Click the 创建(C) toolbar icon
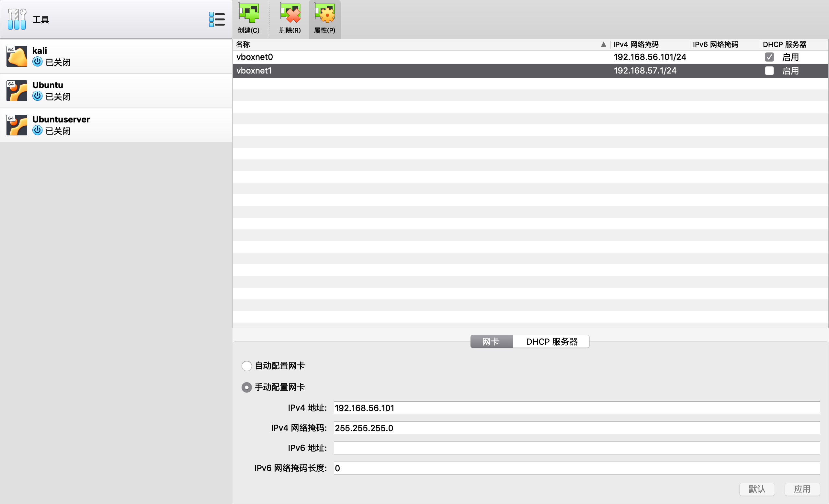The width and height of the screenshot is (829, 504). pyautogui.click(x=248, y=18)
